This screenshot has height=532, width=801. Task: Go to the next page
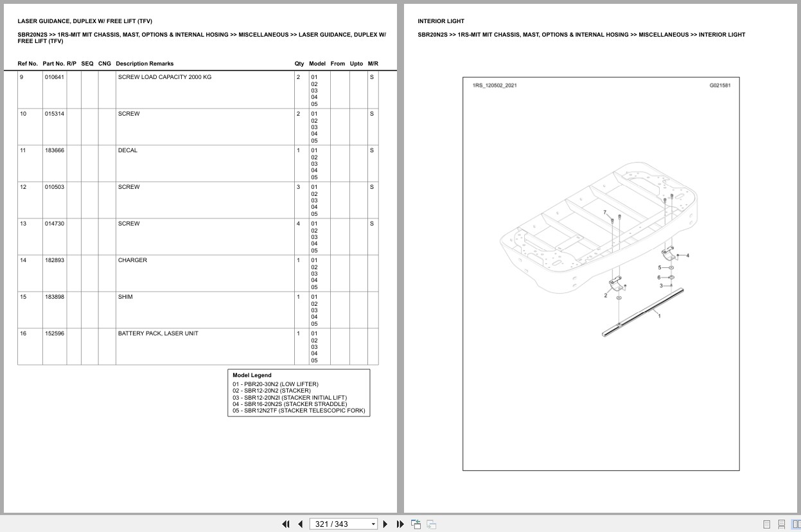[385, 524]
